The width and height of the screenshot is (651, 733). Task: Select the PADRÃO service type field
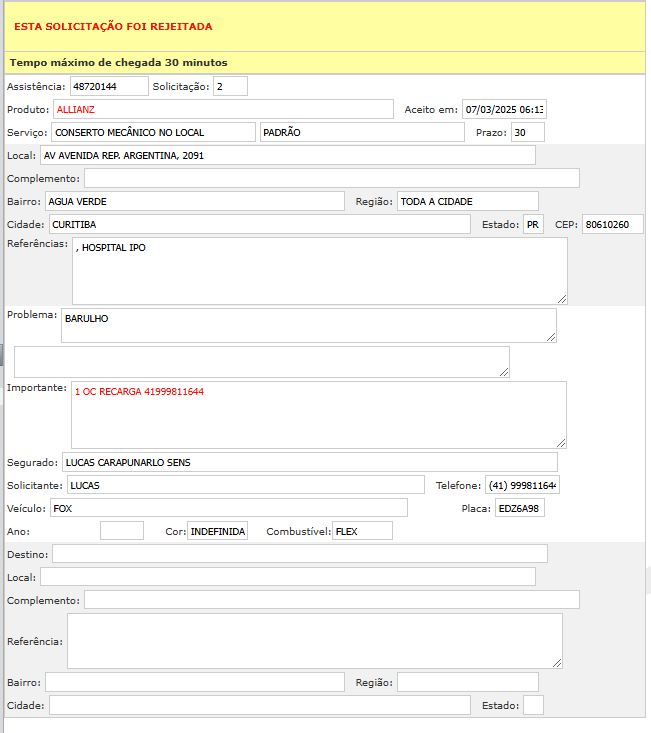[x=362, y=132]
